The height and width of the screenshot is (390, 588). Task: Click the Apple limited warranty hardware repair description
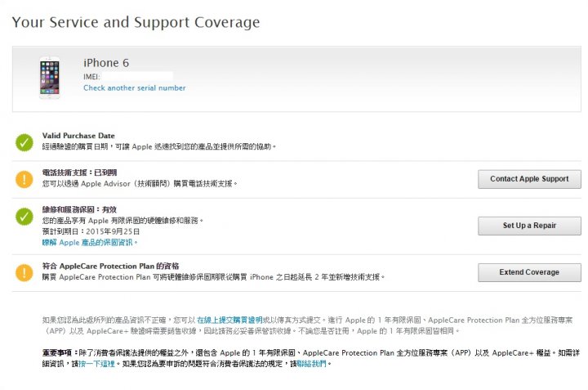pos(122,220)
